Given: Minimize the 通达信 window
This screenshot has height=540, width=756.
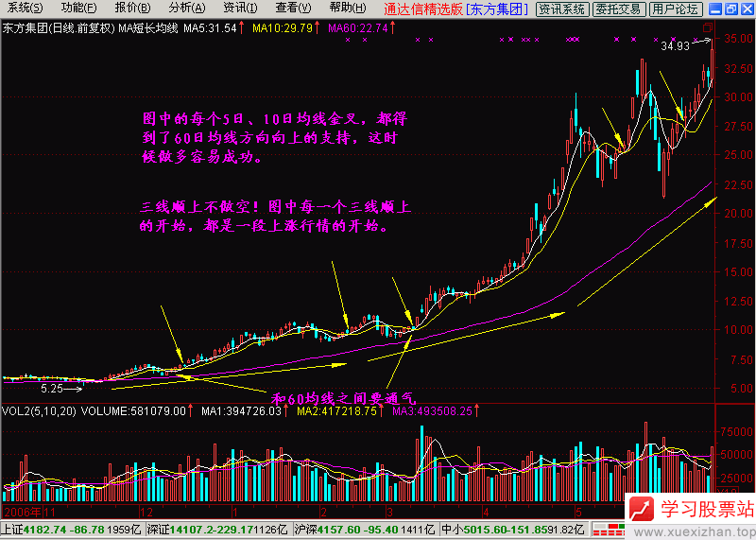Looking at the screenshot, I should (715, 9).
